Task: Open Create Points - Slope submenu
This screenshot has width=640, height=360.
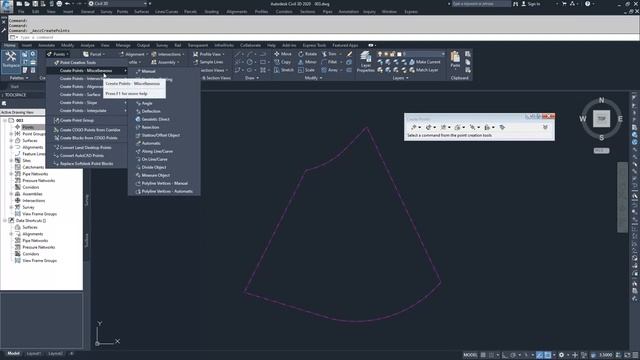Action: click(87, 102)
